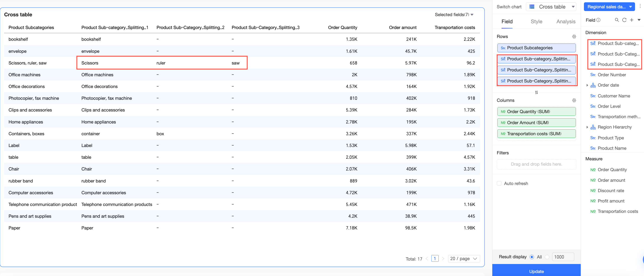Viewport: 644px width, 276px height.
Task: Expand the Region Hierarchy dimension
Action: tap(587, 127)
